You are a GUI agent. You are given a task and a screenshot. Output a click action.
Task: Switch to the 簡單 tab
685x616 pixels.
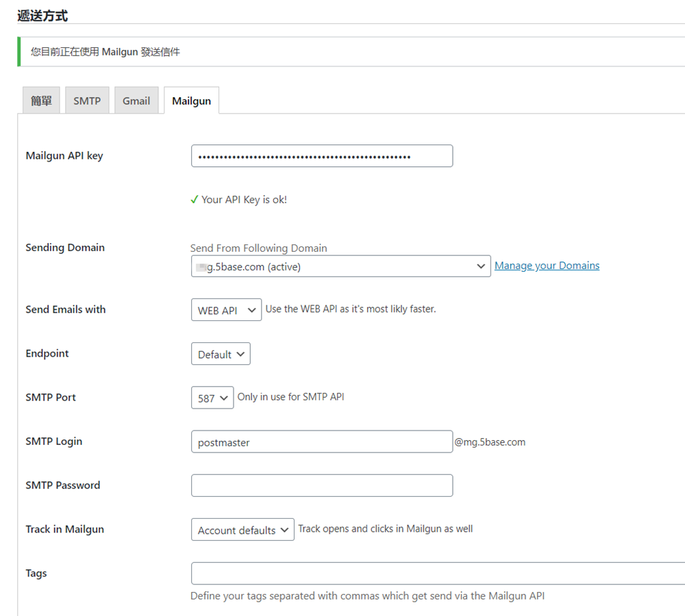[x=41, y=101]
